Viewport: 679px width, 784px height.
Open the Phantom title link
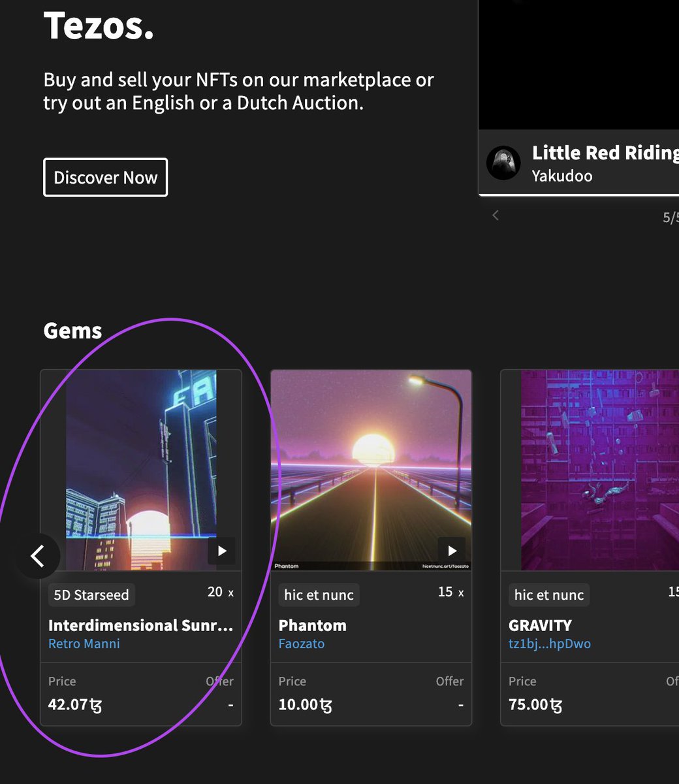pyautogui.click(x=313, y=625)
